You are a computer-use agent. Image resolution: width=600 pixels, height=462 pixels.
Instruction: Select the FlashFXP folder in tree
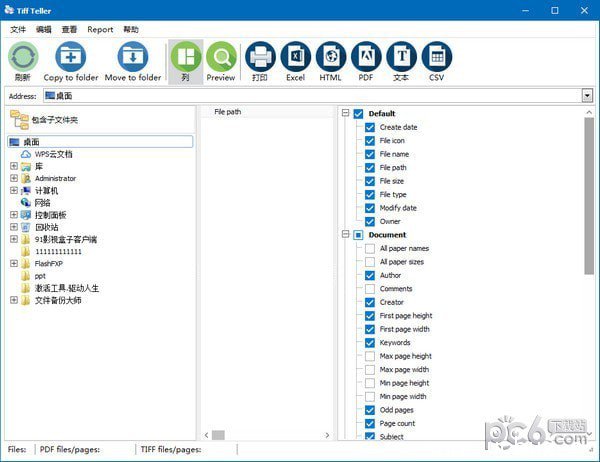51,264
